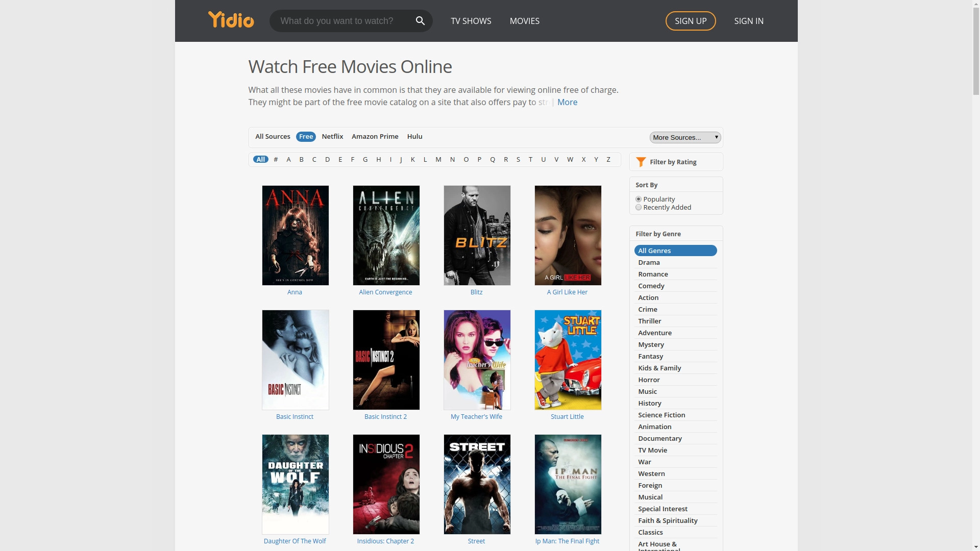The height and width of the screenshot is (551, 980).
Task: Open the Blitz movie poster
Action: (x=477, y=235)
